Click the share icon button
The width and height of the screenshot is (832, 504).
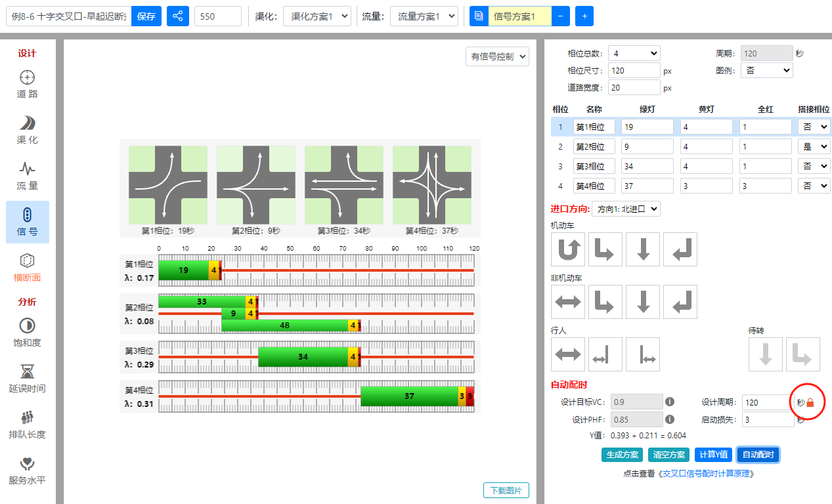tap(177, 16)
